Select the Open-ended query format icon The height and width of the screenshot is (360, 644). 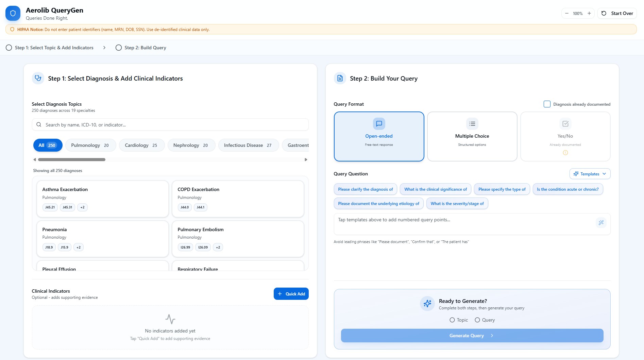[x=379, y=123]
